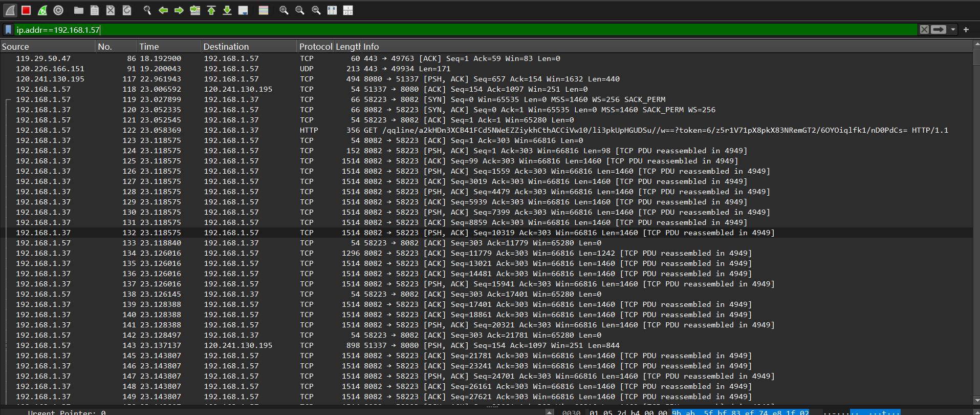This screenshot has width=980, height=415.
Task: Sort by the Protocol column header
Action: 315,47
